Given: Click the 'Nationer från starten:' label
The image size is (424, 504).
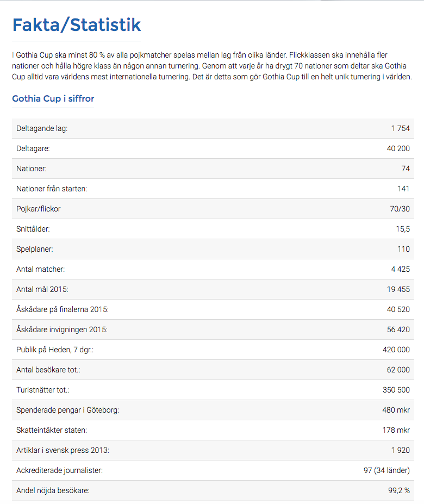Looking at the screenshot, I should (x=52, y=189).
